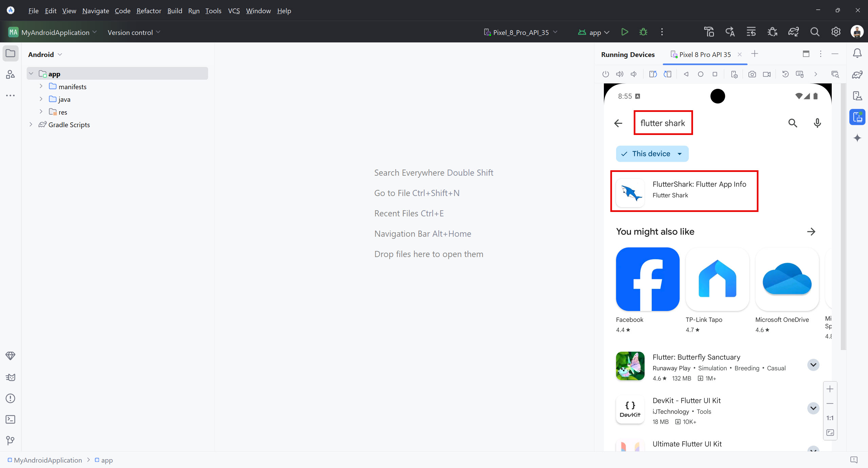This screenshot has height=468, width=868.
Task: Expand the res folder
Action: [x=41, y=112]
